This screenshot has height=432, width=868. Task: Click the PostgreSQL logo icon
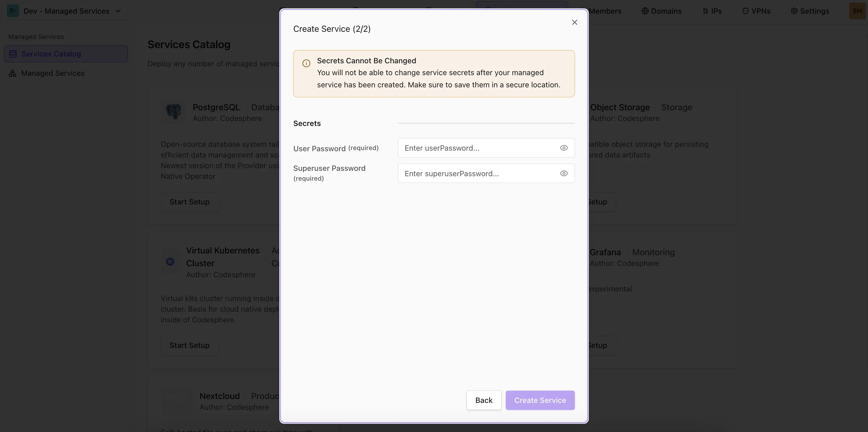click(x=173, y=112)
